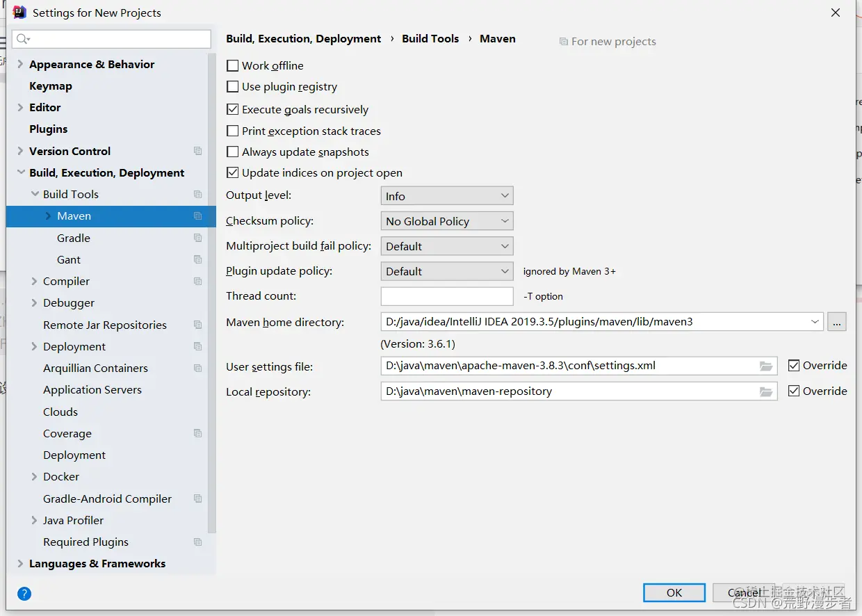Open the Checksum policy dropdown

tap(447, 221)
